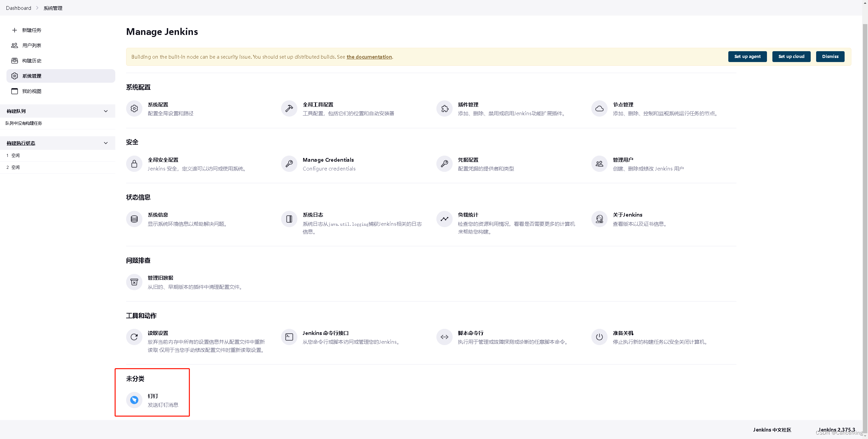Click the puzzle icon for 插件管理
This screenshot has width=868, height=439.
click(x=445, y=108)
